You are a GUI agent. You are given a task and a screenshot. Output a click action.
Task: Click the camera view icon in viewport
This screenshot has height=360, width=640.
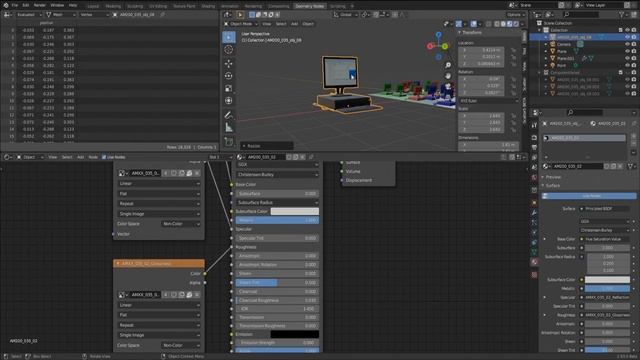(x=448, y=86)
